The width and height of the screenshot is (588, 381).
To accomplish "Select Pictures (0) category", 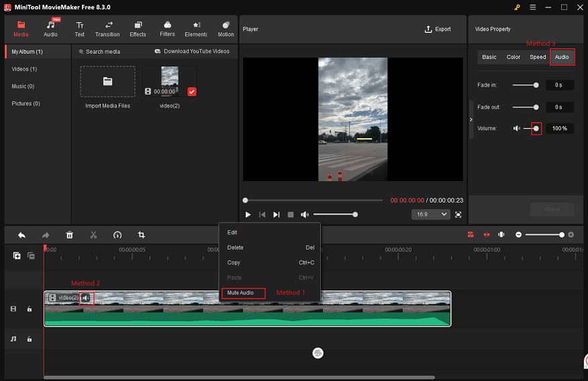I will (26, 103).
